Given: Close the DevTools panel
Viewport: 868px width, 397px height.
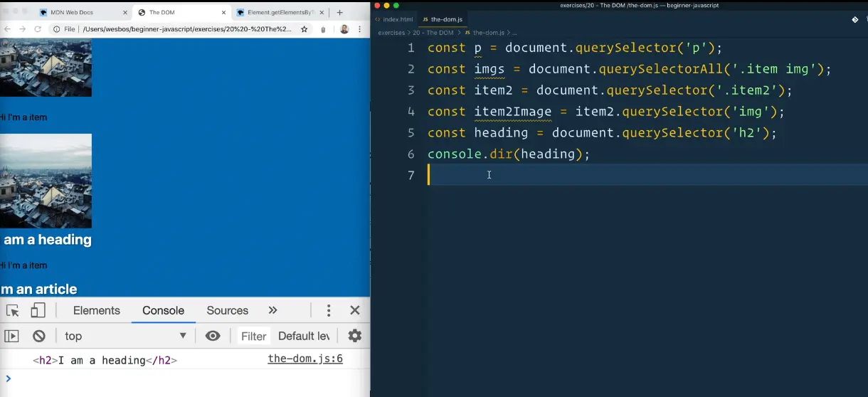Looking at the screenshot, I should click(x=354, y=311).
